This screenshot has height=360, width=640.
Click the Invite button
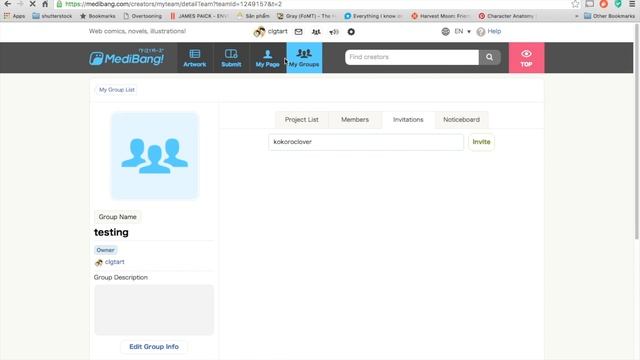[481, 142]
